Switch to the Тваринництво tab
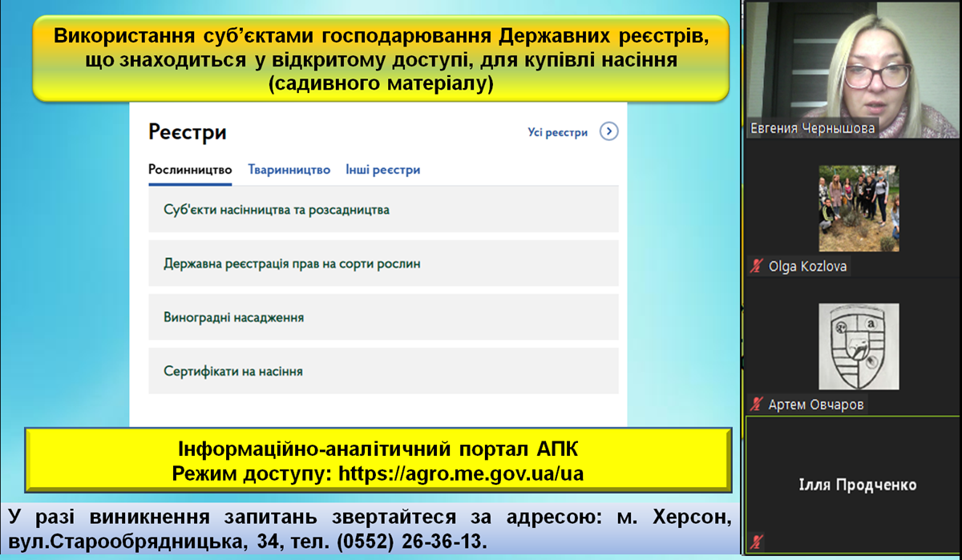This screenshot has width=962, height=560. click(x=289, y=169)
